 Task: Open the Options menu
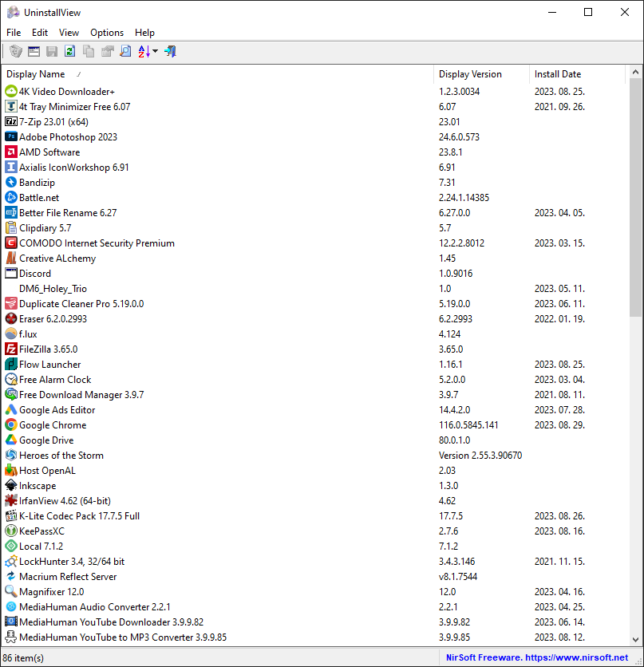[x=107, y=33]
